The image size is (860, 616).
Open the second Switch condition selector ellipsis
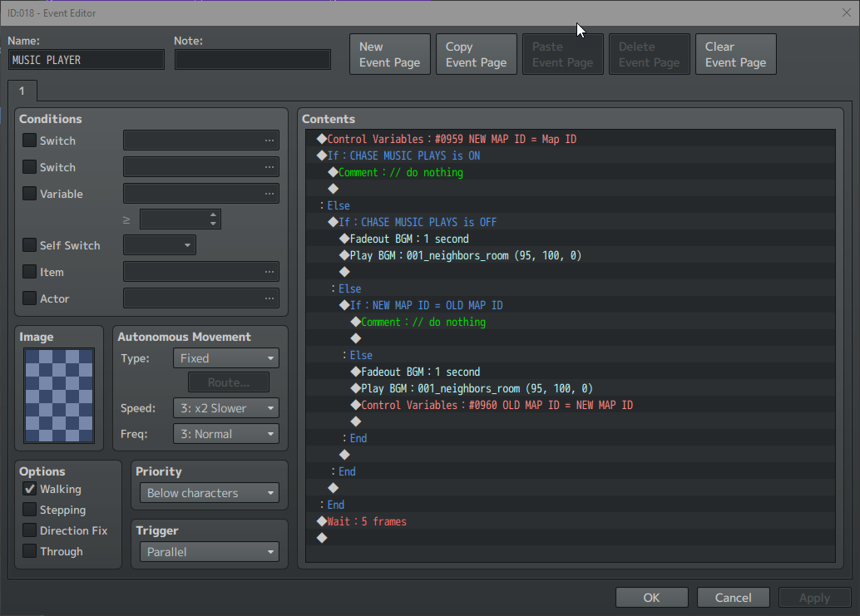[x=269, y=167]
